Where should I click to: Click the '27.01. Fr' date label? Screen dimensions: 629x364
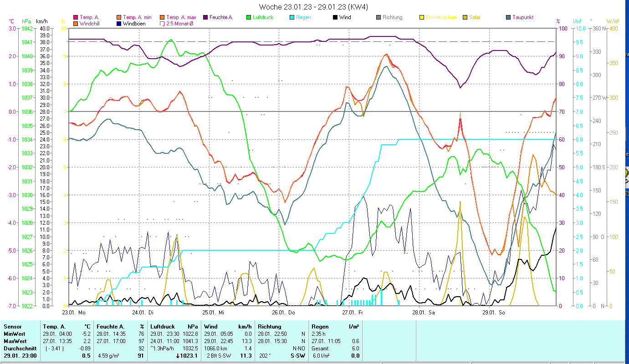click(x=353, y=313)
